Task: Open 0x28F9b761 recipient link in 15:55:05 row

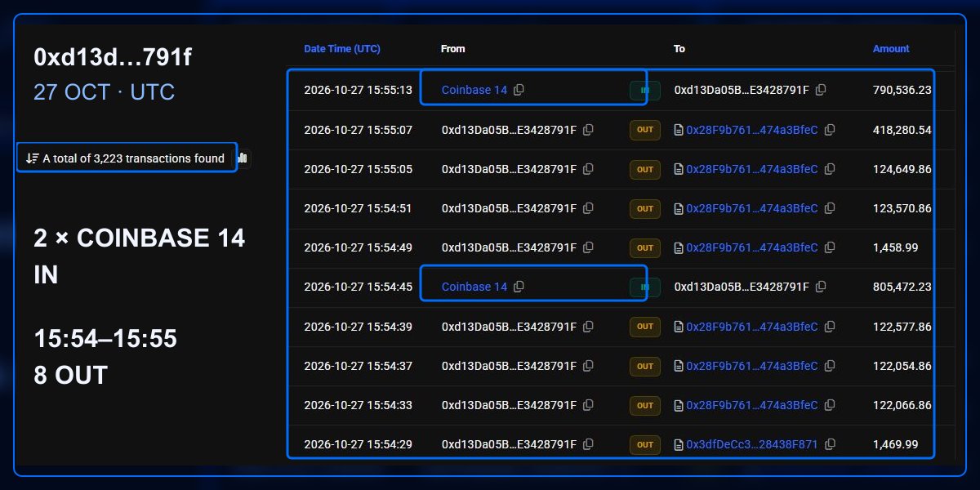Action: 751,169
